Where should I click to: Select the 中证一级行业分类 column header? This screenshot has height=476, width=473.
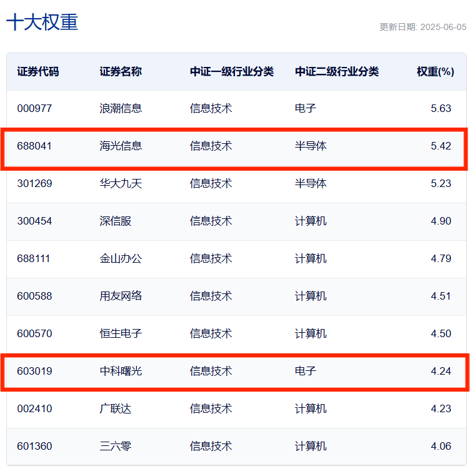pyautogui.click(x=231, y=71)
